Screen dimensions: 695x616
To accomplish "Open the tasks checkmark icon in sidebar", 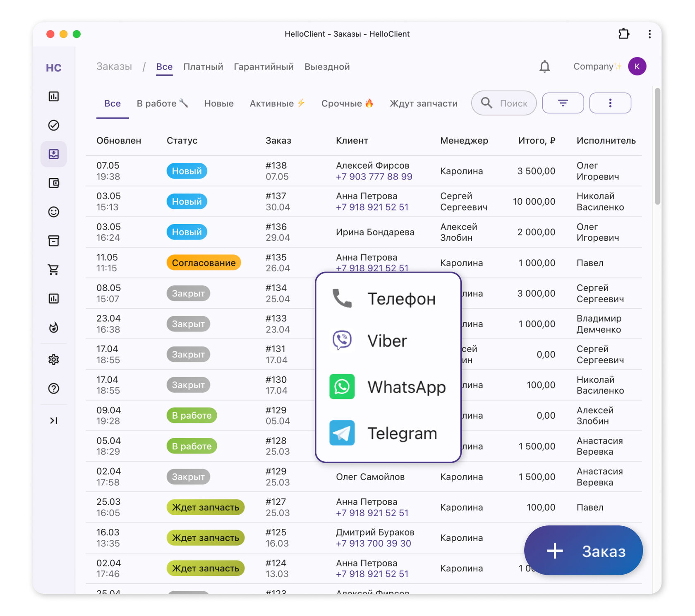I will point(54,125).
